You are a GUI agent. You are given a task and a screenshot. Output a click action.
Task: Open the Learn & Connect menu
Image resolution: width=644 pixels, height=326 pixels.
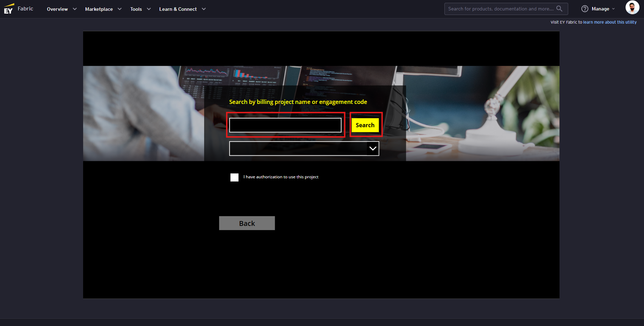point(178,9)
